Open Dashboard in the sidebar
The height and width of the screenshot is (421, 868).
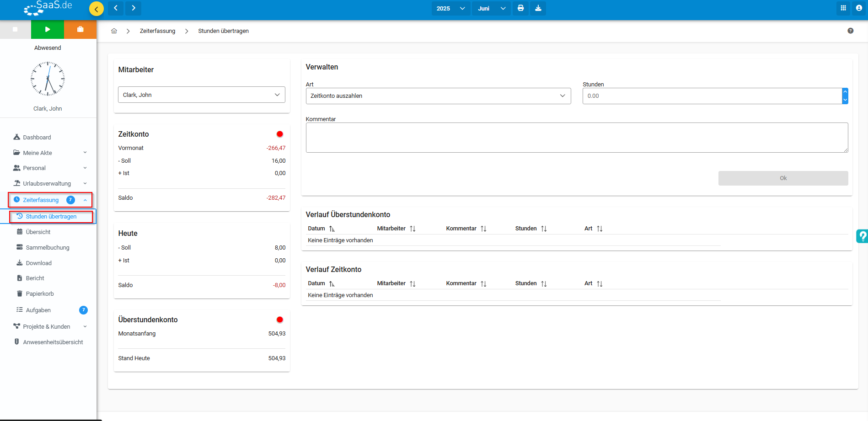37,137
